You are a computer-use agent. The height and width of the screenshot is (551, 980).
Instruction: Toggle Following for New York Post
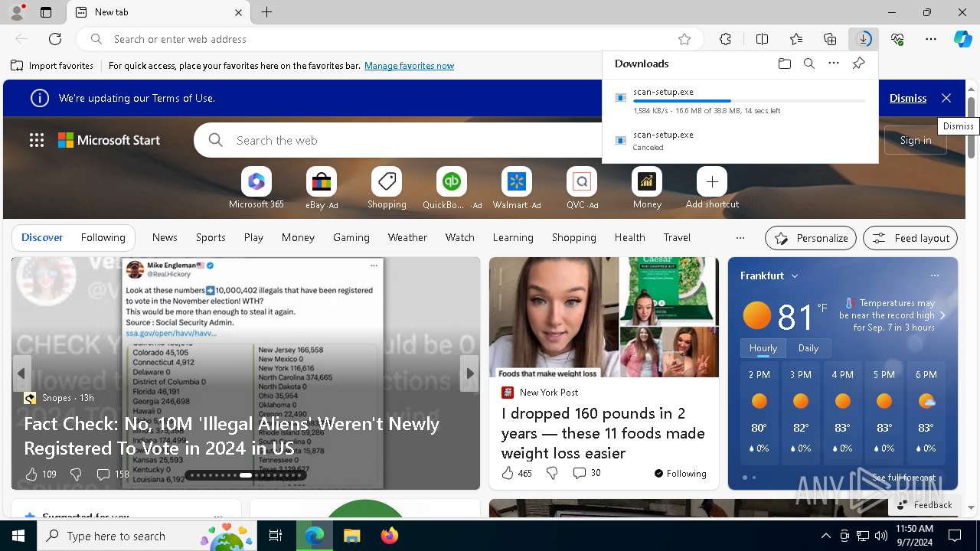click(680, 474)
